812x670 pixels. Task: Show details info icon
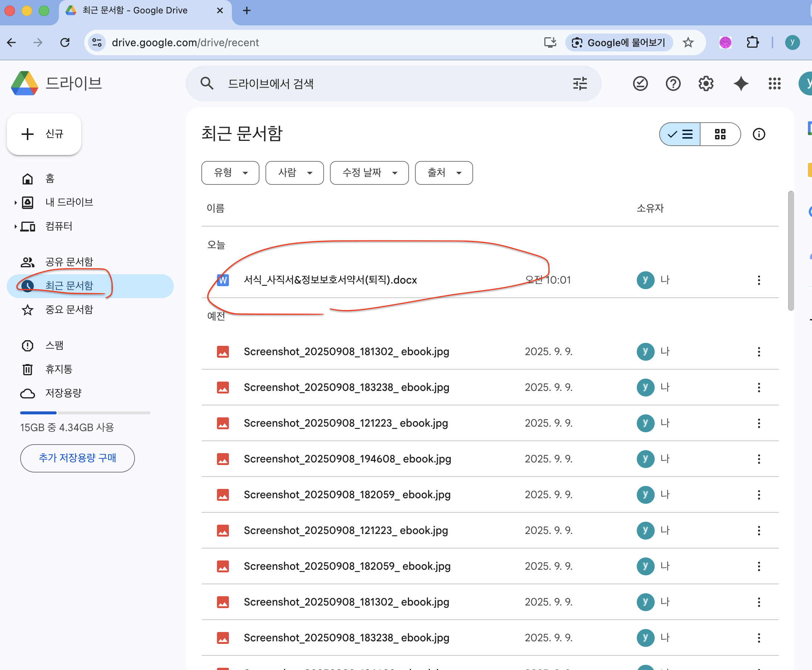759,134
